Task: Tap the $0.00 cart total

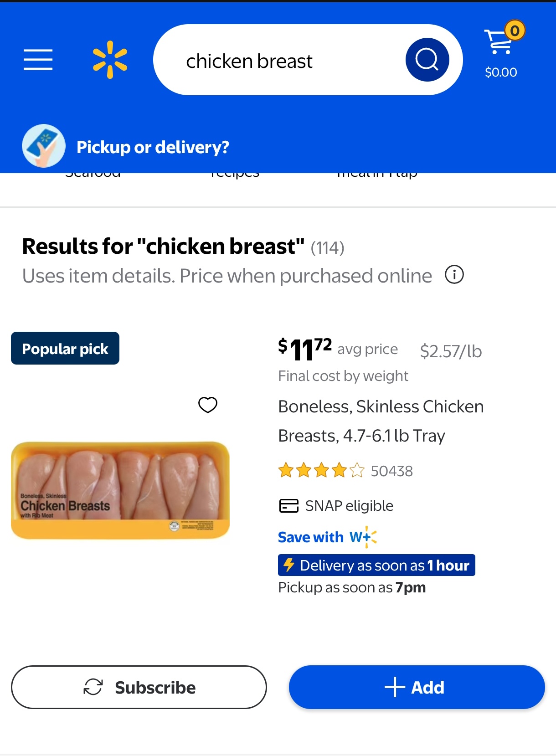Action: 501,72
